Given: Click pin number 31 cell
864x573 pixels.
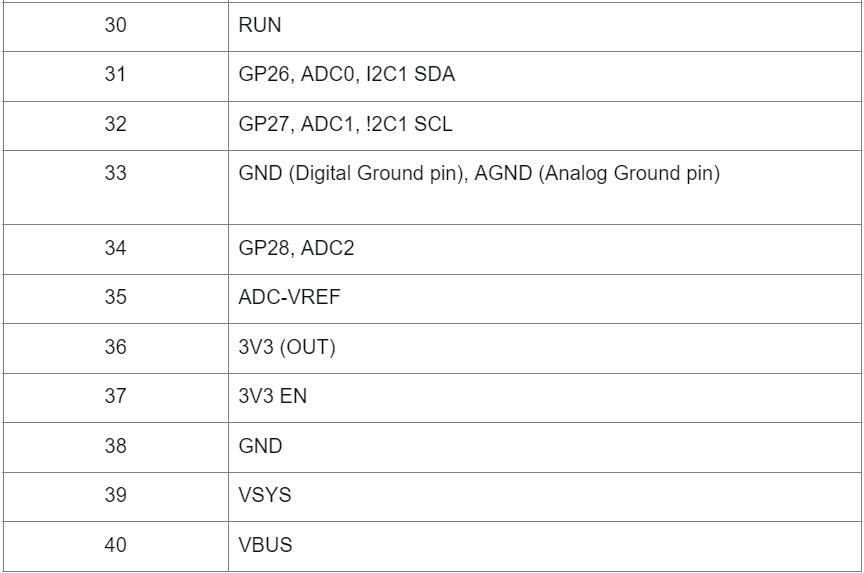Looking at the screenshot, I should tap(116, 75).
